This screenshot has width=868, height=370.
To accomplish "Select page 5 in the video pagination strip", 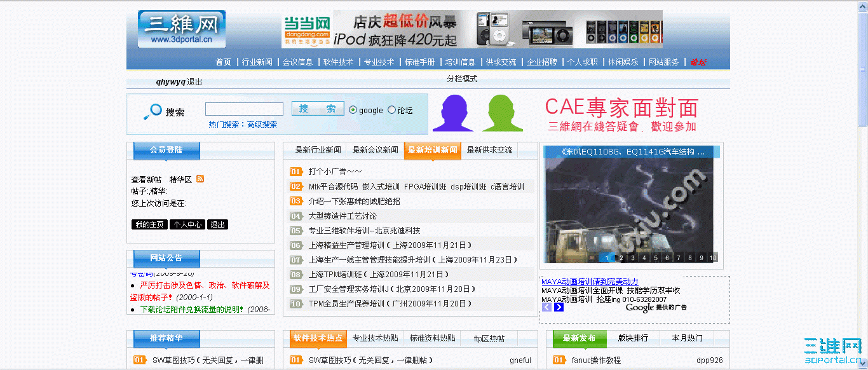I will tap(656, 257).
